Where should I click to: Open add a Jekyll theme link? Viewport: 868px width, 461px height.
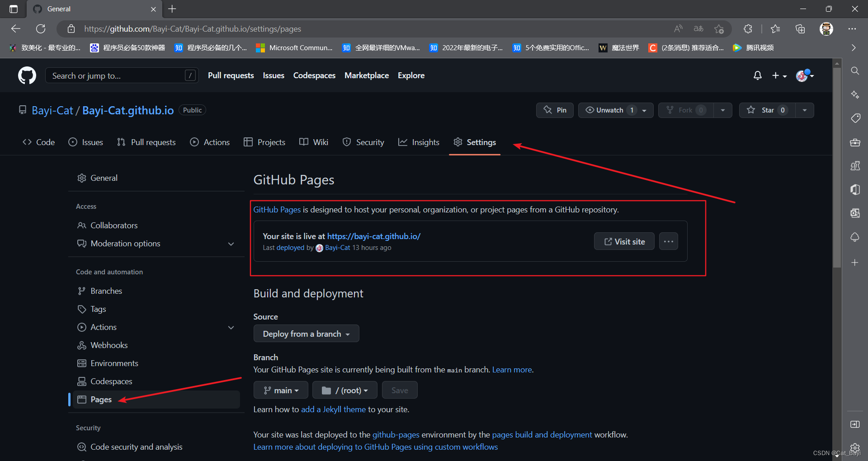[333, 409]
